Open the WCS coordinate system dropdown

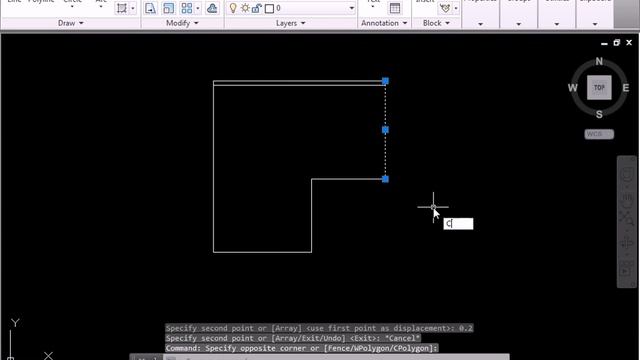click(599, 134)
